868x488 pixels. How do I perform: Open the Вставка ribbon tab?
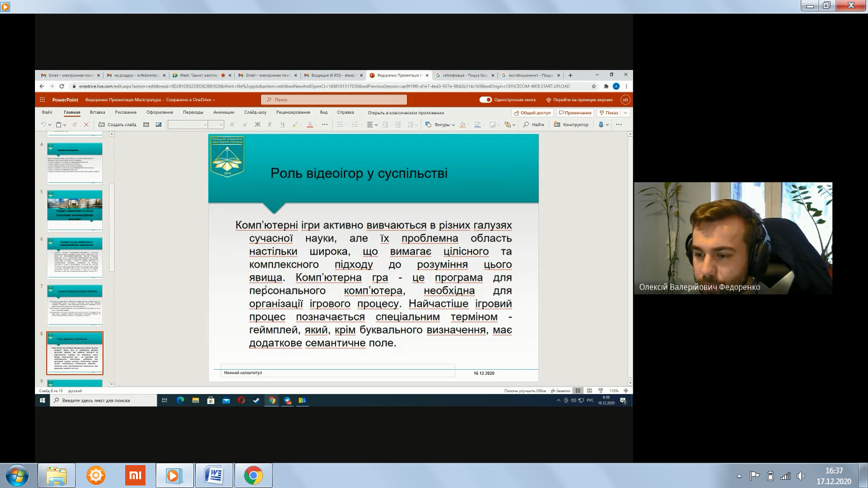[x=97, y=112]
